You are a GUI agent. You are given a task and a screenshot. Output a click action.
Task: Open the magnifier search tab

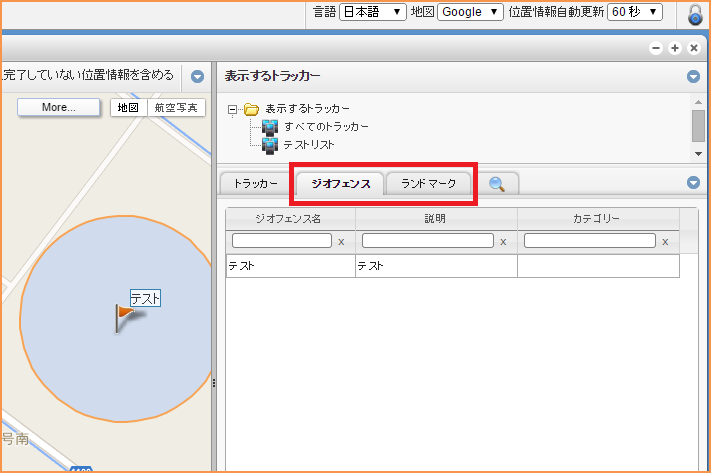tap(497, 183)
